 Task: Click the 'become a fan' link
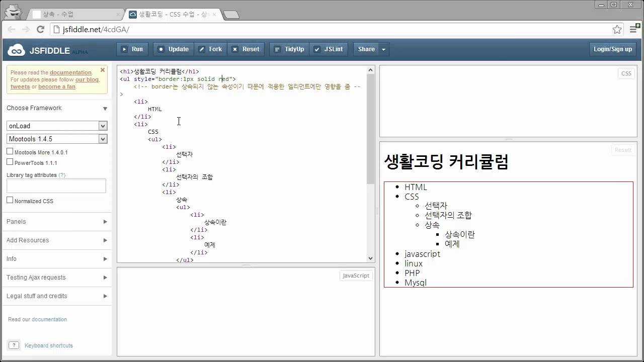(57, 86)
